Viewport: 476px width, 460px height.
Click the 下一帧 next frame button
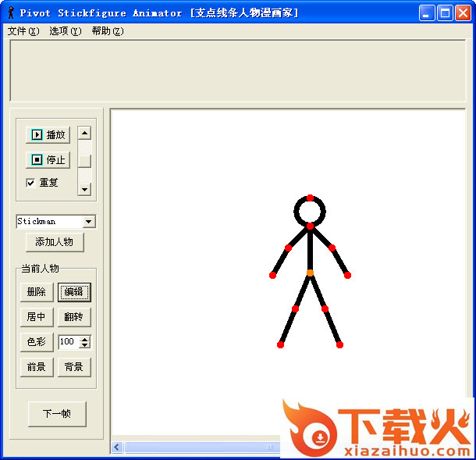(x=57, y=414)
